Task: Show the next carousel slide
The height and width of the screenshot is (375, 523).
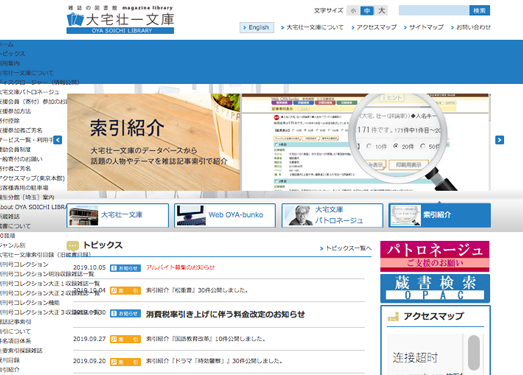Action: tap(499, 140)
